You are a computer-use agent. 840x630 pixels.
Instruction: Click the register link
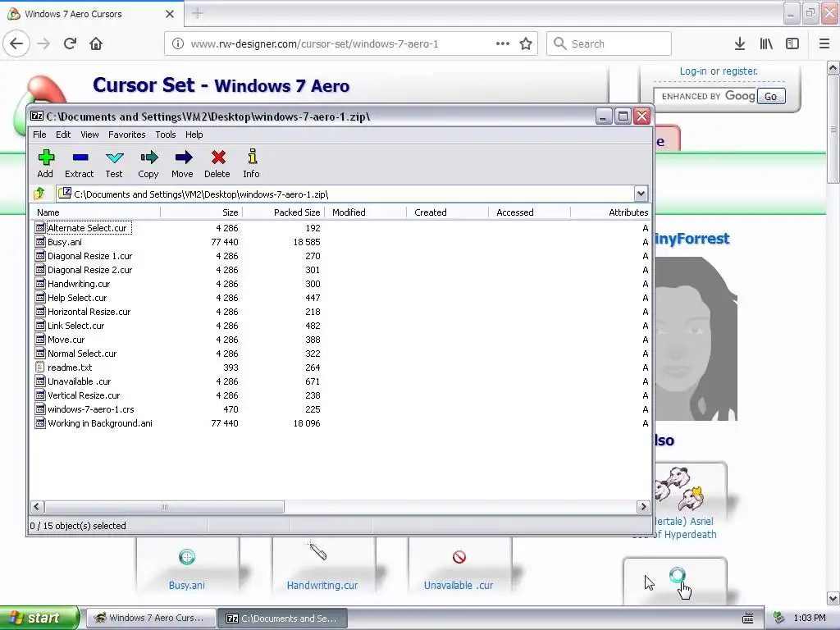(x=740, y=71)
